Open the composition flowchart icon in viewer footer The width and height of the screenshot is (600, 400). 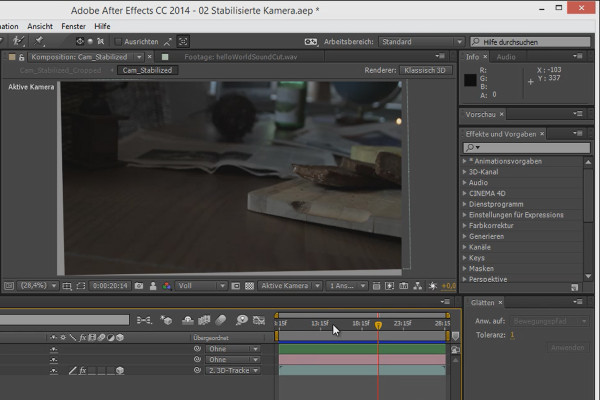[x=417, y=286]
